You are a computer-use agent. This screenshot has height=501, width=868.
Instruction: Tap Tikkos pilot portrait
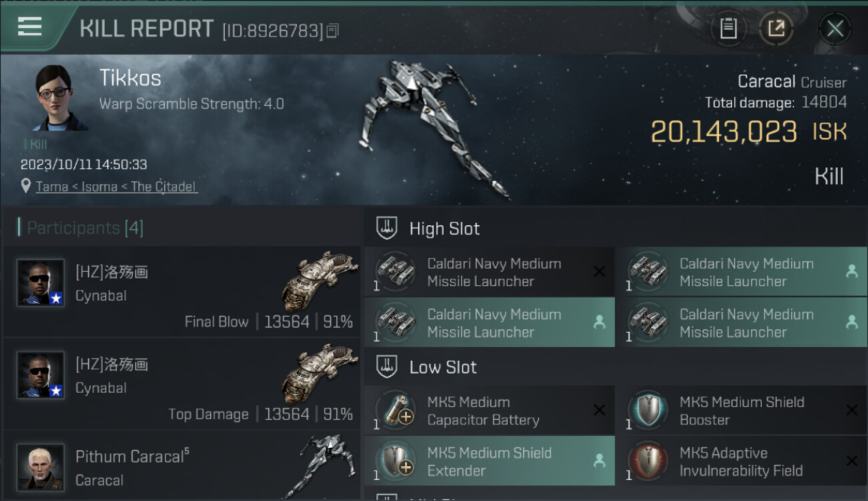(59, 98)
